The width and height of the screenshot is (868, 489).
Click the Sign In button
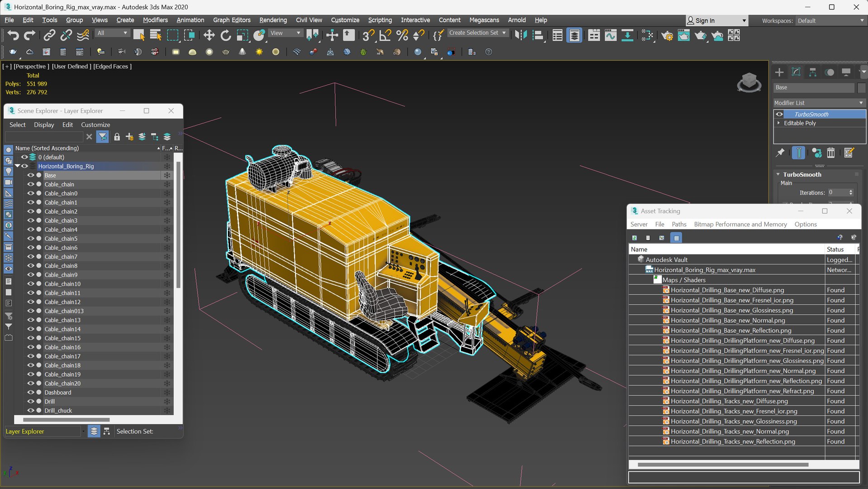pyautogui.click(x=716, y=21)
